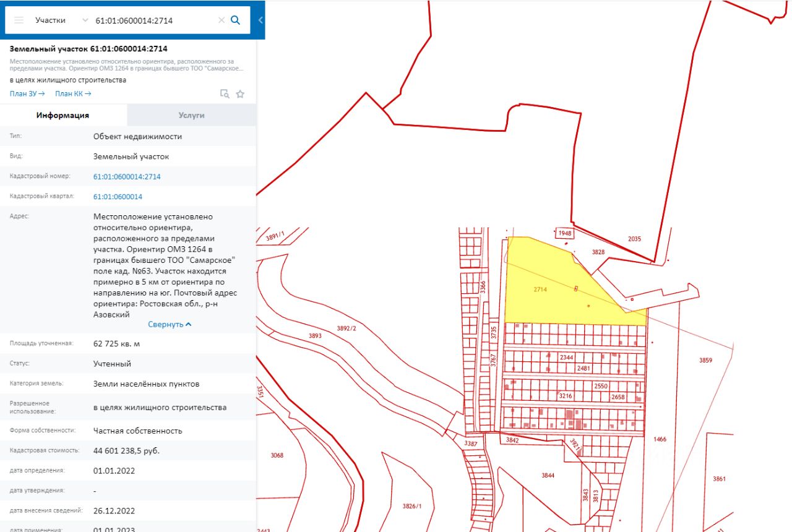Click land category Земли населённых пунктов

tap(147, 384)
